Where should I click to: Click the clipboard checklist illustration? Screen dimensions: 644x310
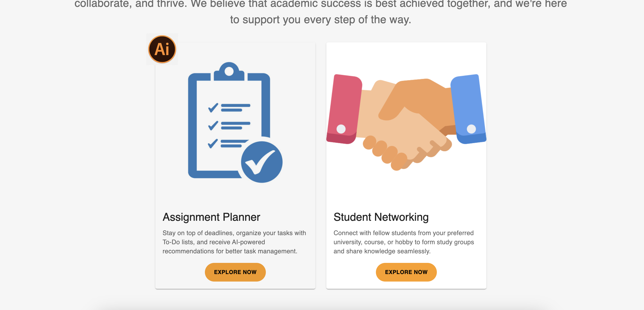click(235, 122)
